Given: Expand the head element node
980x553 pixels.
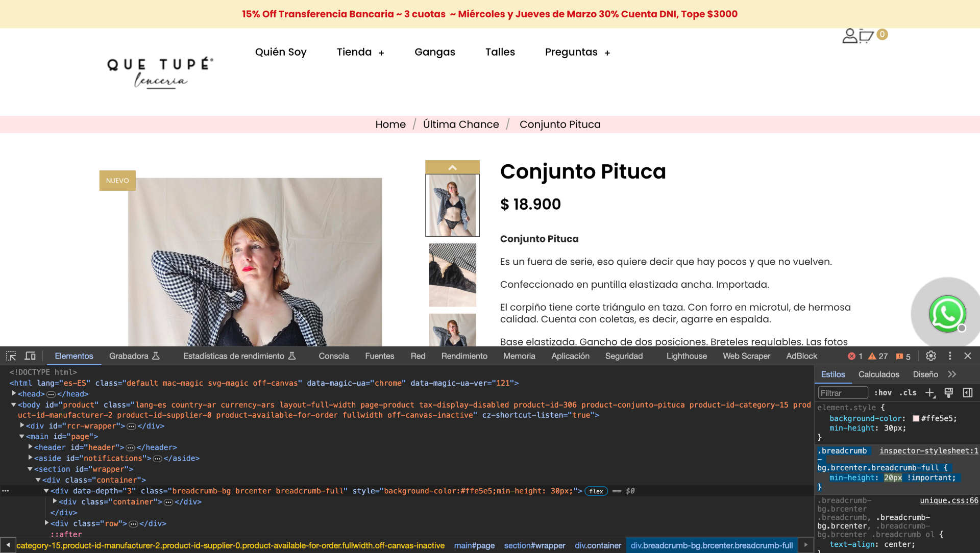Looking at the screenshot, I should tap(14, 393).
